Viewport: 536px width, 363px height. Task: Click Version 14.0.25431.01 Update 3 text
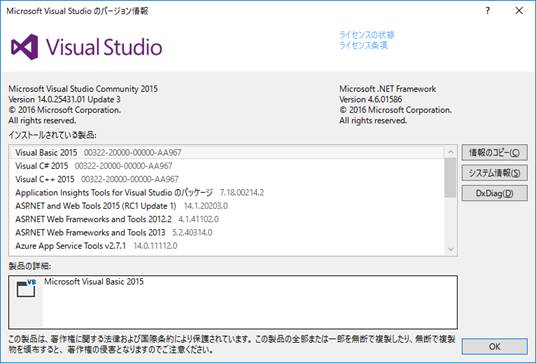(x=64, y=99)
